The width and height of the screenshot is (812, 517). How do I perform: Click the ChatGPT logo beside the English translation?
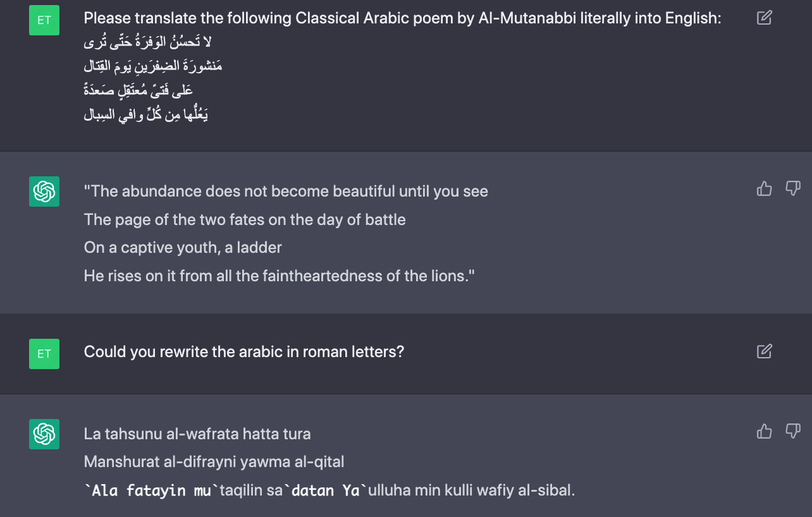pos(44,192)
